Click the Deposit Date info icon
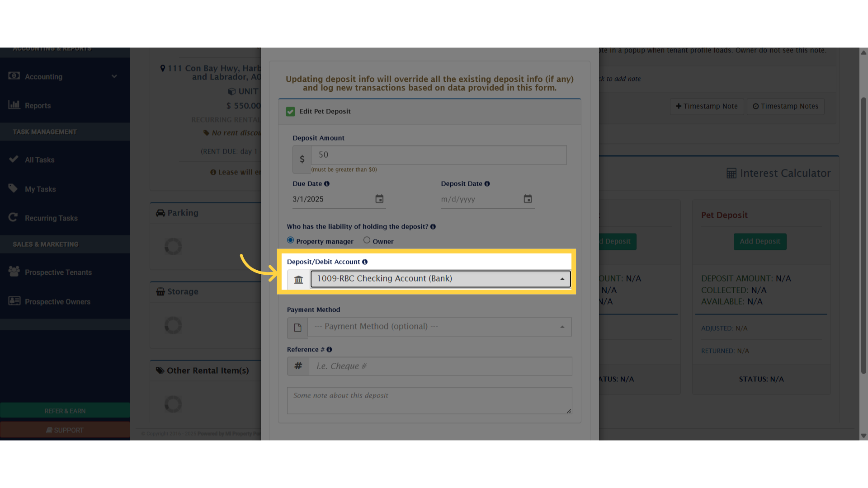The image size is (868, 488). [x=487, y=183]
